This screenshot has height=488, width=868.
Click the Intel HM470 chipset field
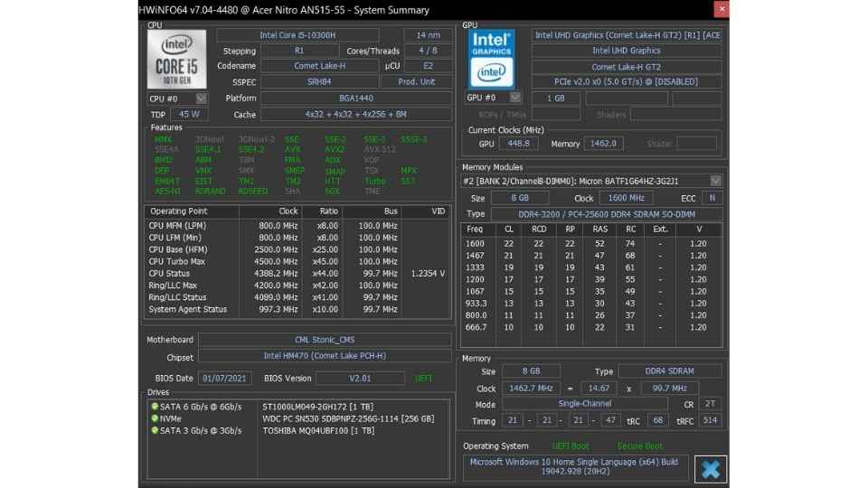(325, 356)
